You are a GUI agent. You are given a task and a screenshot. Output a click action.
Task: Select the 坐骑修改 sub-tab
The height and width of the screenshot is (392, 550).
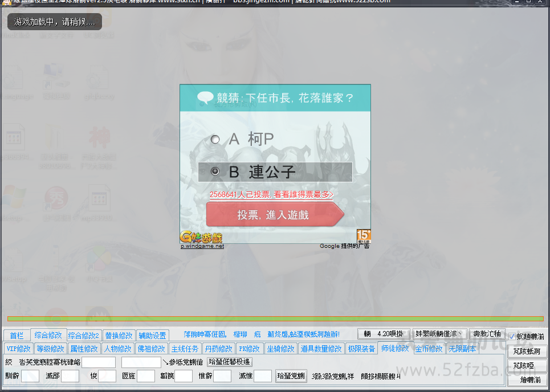pos(280,349)
